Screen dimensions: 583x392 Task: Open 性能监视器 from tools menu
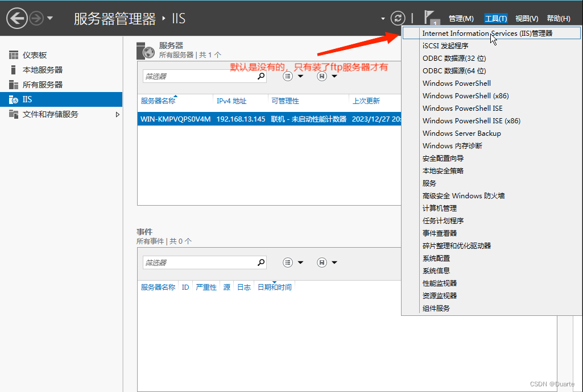pyautogui.click(x=491, y=283)
